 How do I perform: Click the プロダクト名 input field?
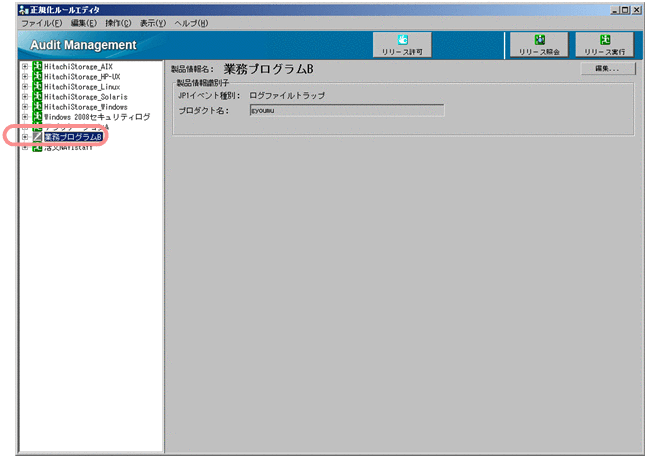coord(347,110)
